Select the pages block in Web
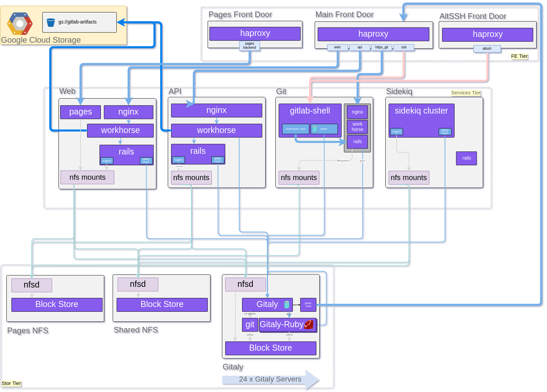Image resolution: width=547 pixels, height=392 pixels. pos(80,112)
